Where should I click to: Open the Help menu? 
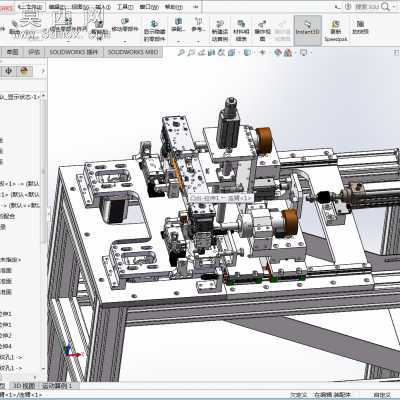point(174,7)
